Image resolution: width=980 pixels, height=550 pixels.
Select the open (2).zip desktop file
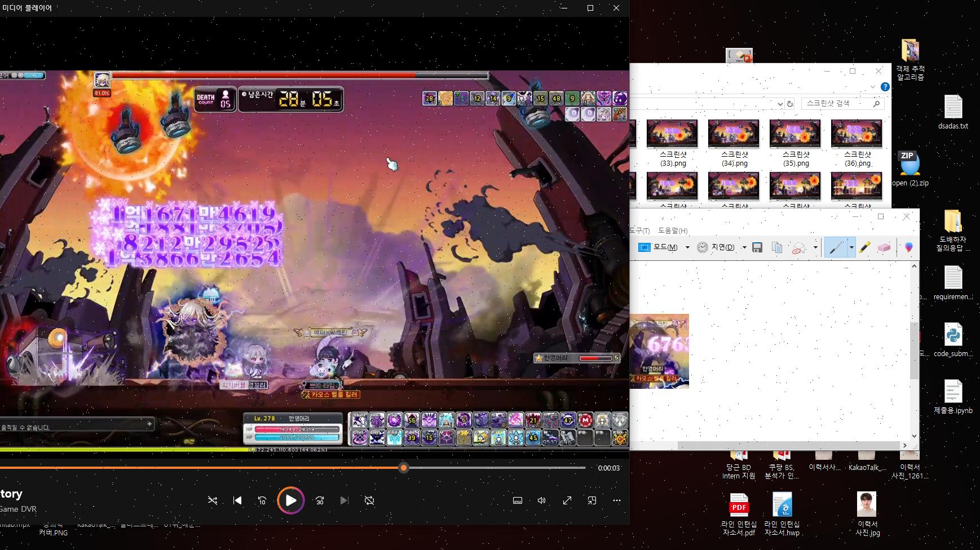[910, 168]
